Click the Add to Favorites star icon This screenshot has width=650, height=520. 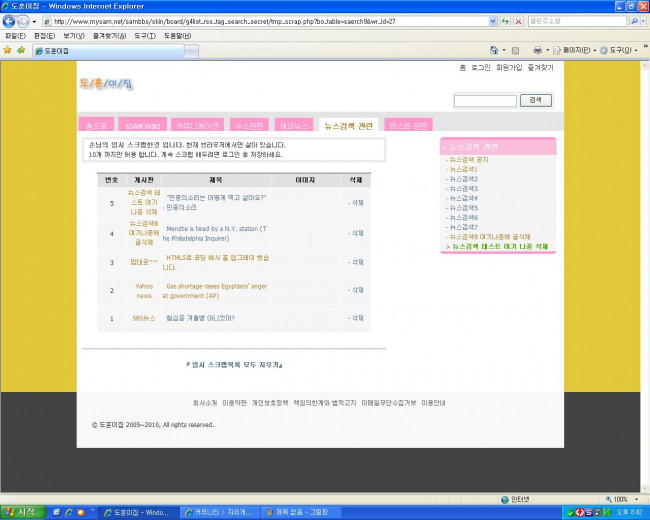pos(21,50)
